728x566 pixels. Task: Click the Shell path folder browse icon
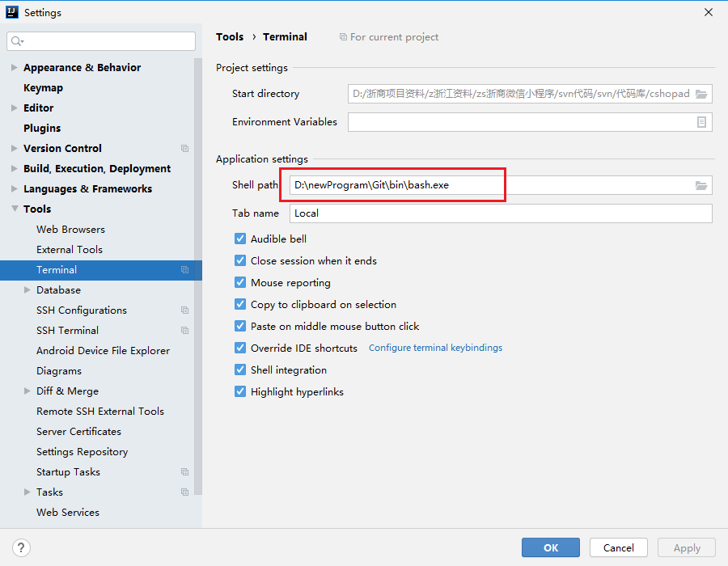[x=701, y=185]
